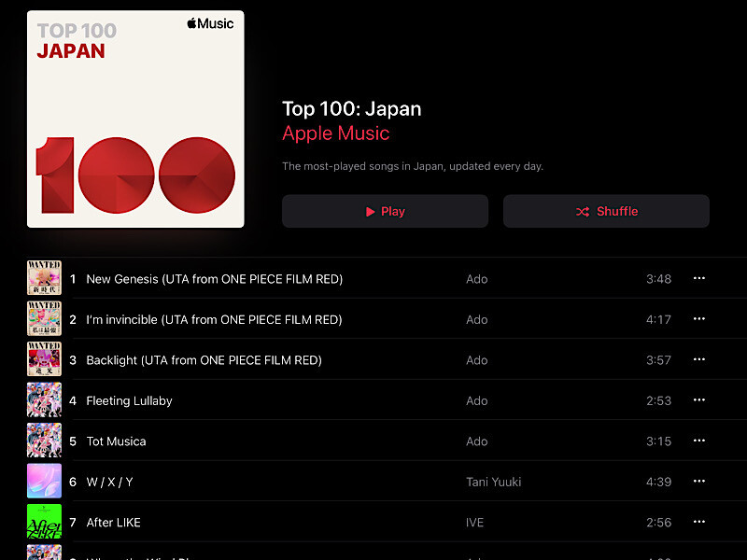This screenshot has height=560, width=747.
Task: Open more options for W / X / Y
Action: [698, 481]
